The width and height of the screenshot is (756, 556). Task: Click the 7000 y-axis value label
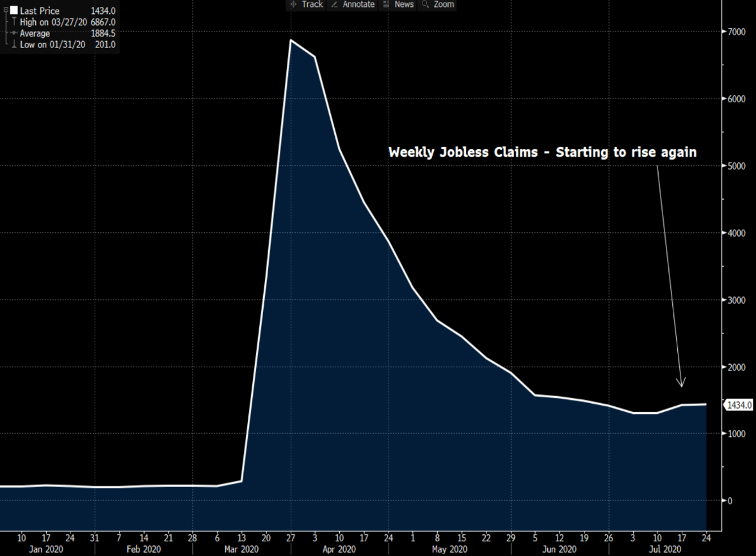(733, 32)
